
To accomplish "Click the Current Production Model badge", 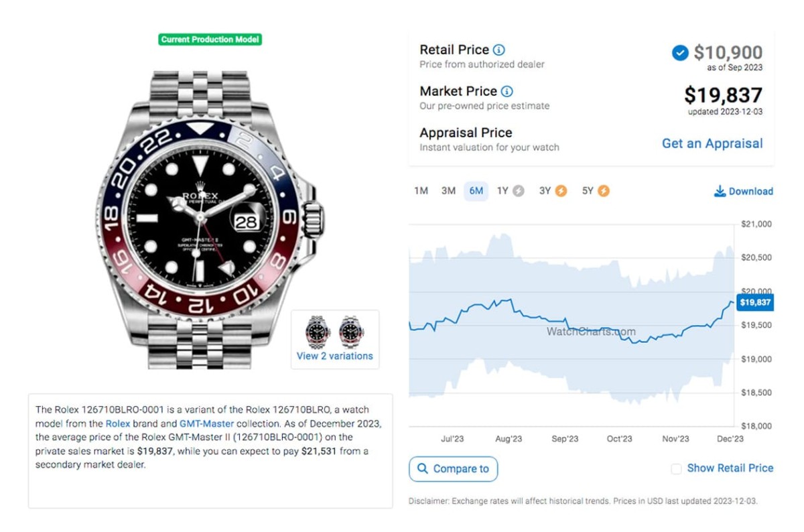I will pyautogui.click(x=210, y=40).
